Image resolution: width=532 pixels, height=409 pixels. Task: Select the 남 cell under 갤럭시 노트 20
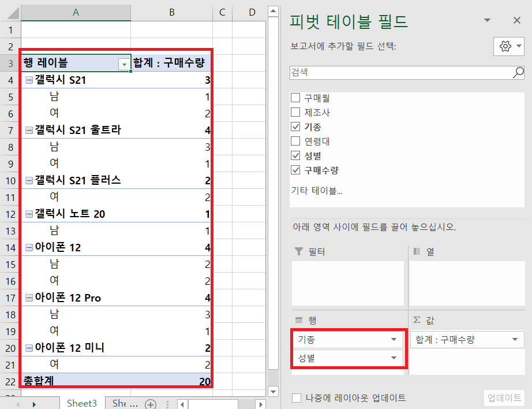pyautogui.click(x=76, y=230)
